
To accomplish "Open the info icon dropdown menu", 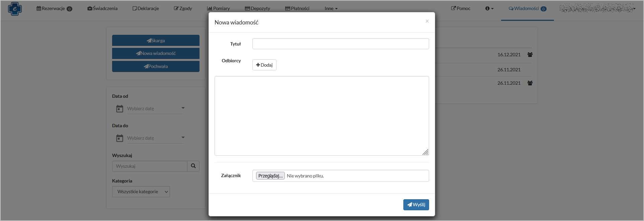I will (489, 8).
